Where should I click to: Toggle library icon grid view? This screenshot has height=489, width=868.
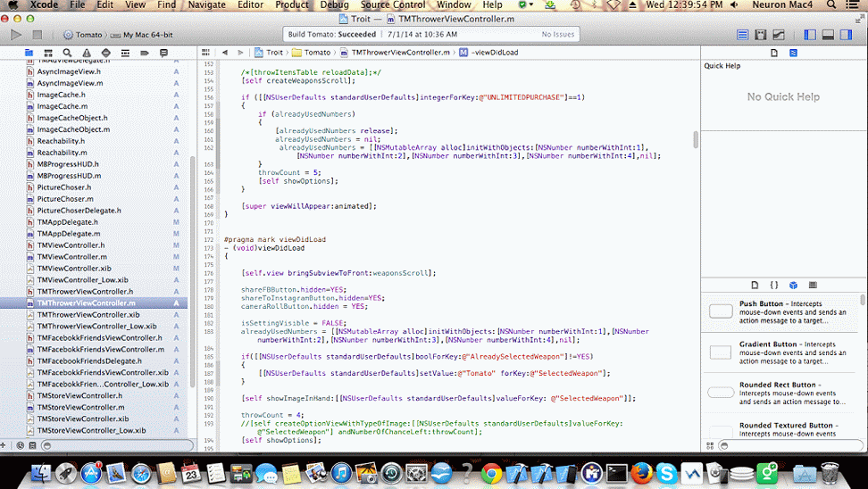coord(710,445)
